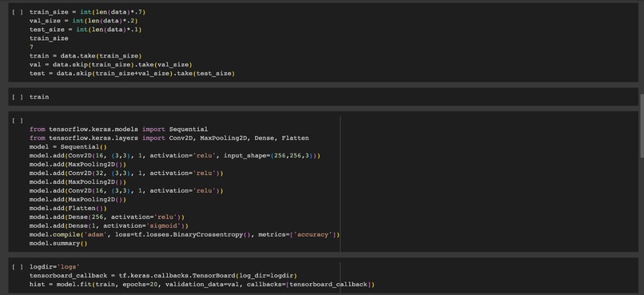The image size is (644, 295).
Task: Run the cell starting with train_size
Action: point(18,12)
